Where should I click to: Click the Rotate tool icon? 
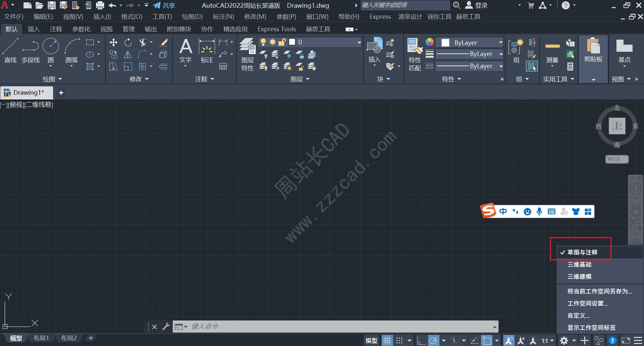tap(128, 42)
